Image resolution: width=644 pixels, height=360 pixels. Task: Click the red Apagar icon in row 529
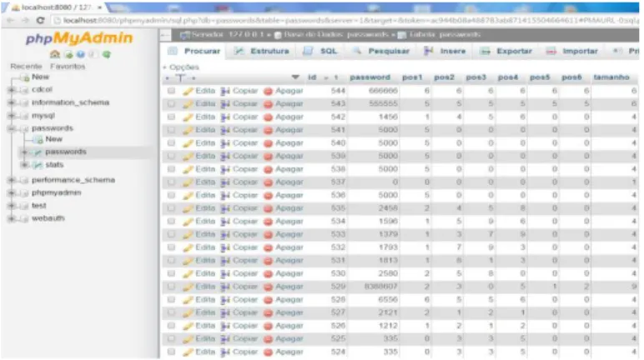269,287
